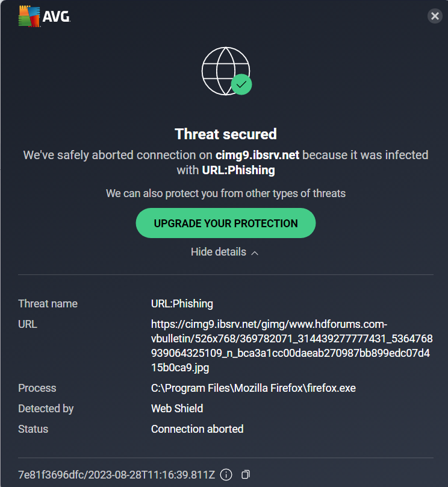Click the Upgrade Your Protection button
Image resolution: width=448 pixels, height=487 pixels.
point(226,223)
